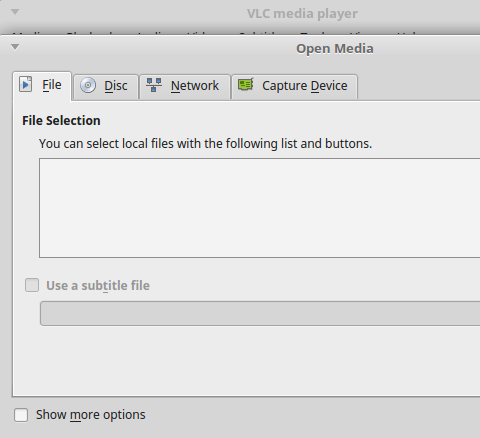Click the Disc tab CD icon
The image size is (480, 438).
[88, 85]
